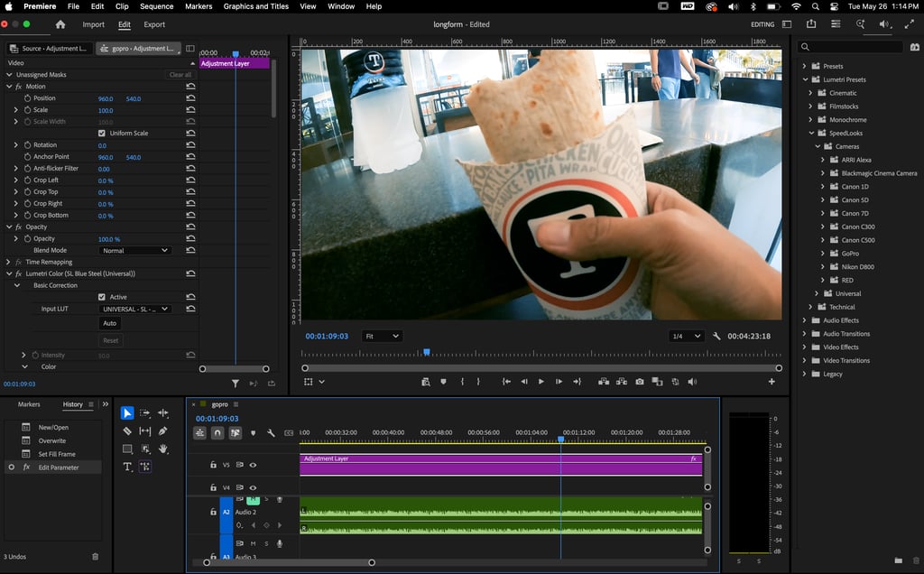Open the button editor plus icon
This screenshot has height=574, width=924.
click(x=772, y=382)
